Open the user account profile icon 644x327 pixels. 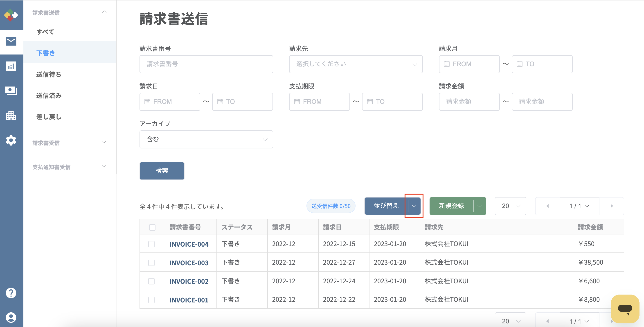pos(11,318)
